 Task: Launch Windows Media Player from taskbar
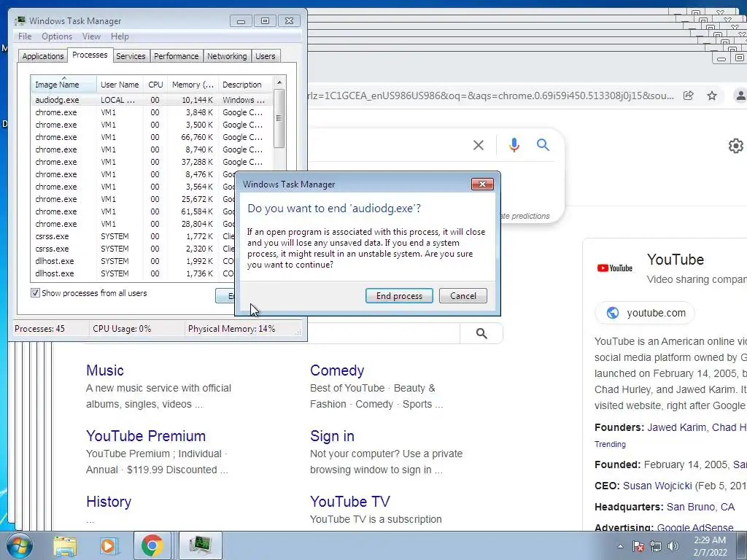[x=108, y=545]
